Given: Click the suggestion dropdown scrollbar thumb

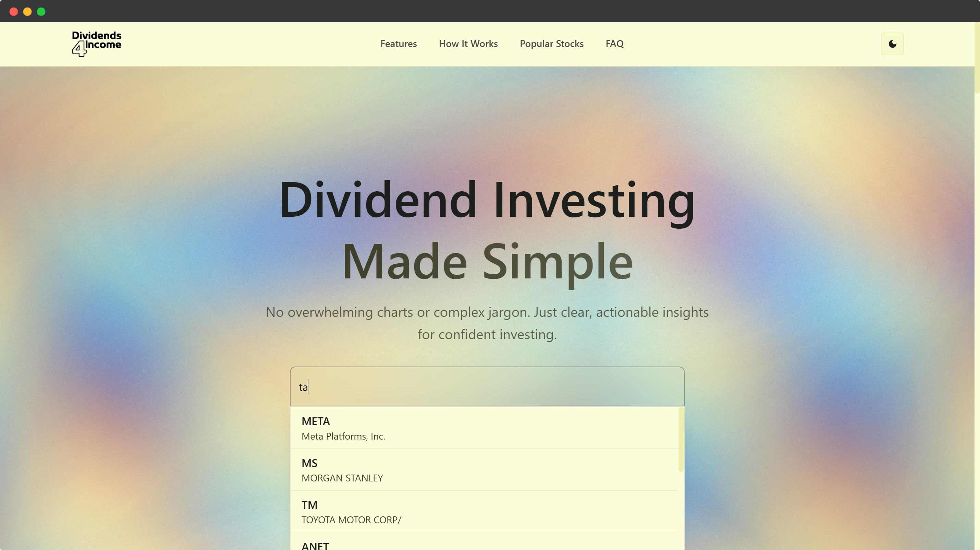Looking at the screenshot, I should pyautogui.click(x=681, y=439).
